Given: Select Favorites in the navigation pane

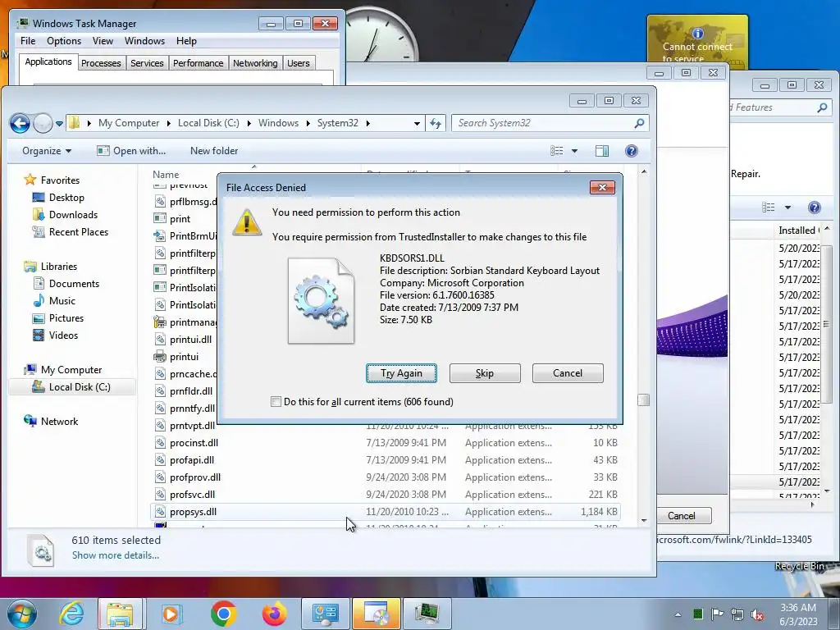Looking at the screenshot, I should pos(52,180).
